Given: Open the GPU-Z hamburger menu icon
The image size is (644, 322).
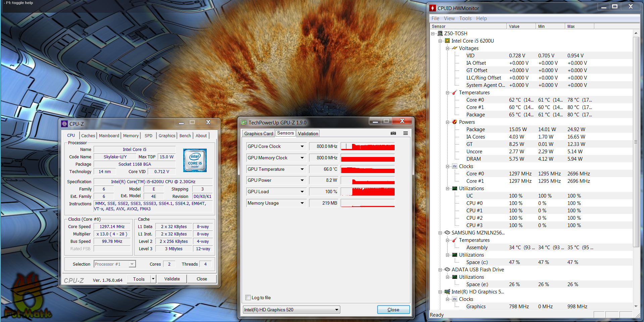Looking at the screenshot, I should tap(405, 133).
